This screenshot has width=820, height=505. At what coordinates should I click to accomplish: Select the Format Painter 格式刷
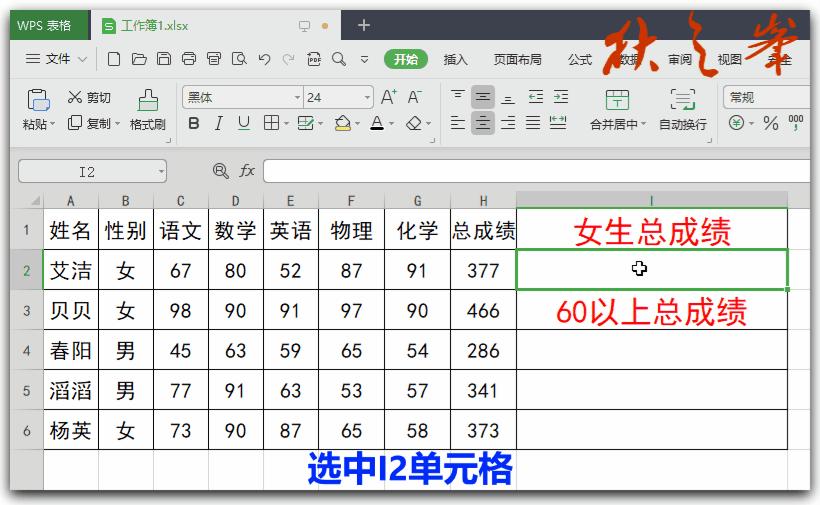[147, 110]
